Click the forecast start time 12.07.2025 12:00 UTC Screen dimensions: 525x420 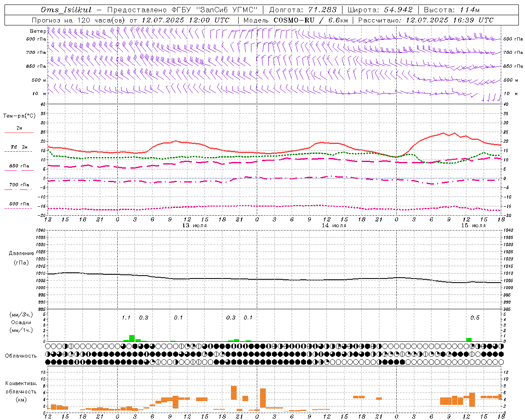pos(185,20)
